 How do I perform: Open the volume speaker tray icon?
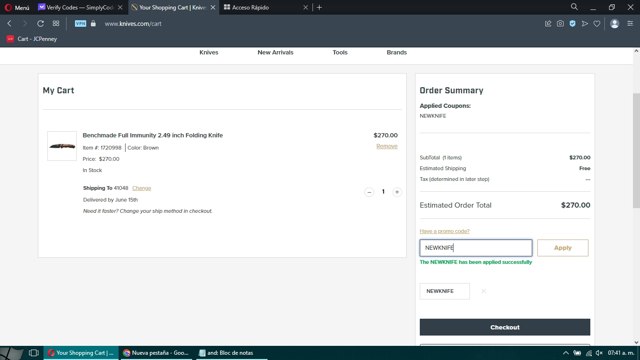point(599,353)
